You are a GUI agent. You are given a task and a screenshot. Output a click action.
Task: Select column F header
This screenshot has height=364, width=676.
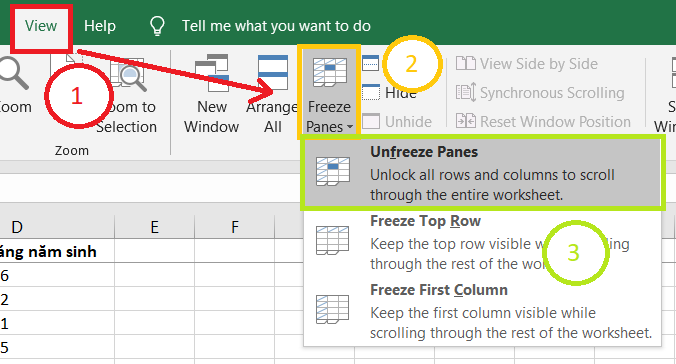point(235,227)
